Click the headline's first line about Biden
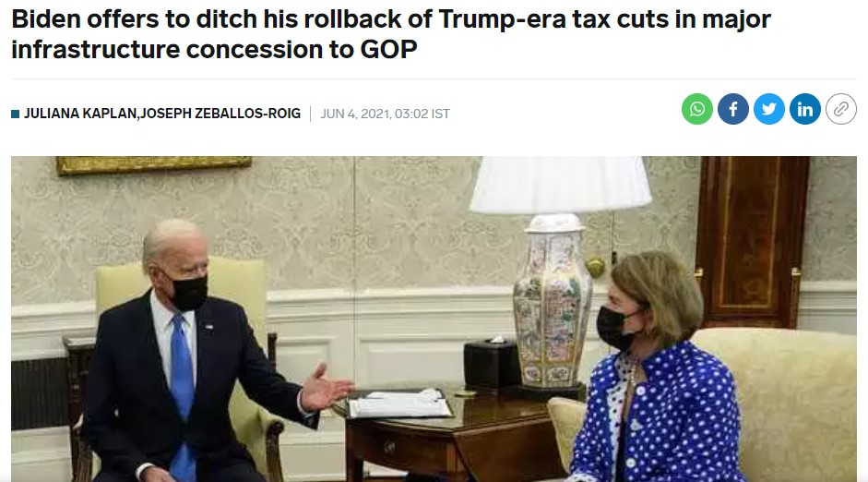The width and height of the screenshot is (868, 482). coord(391,18)
